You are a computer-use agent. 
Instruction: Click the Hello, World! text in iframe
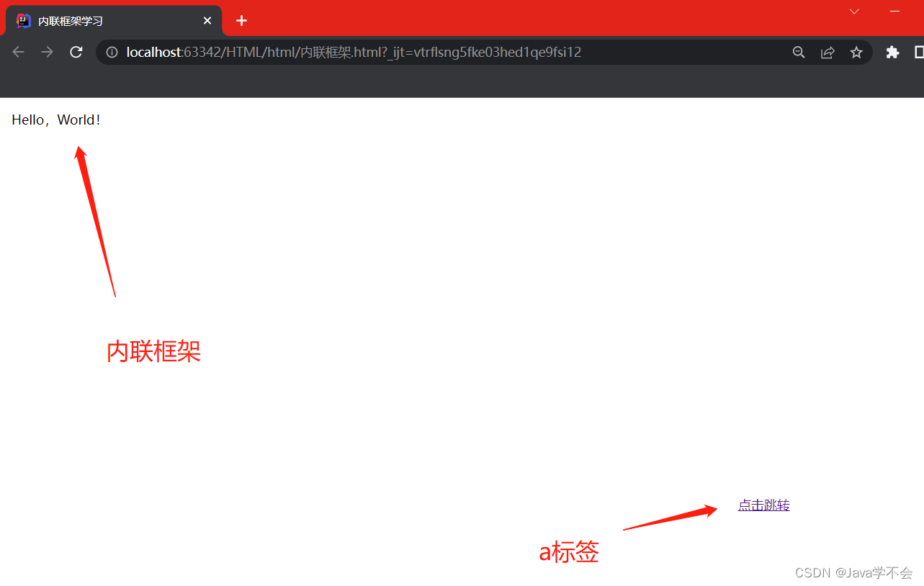click(57, 120)
